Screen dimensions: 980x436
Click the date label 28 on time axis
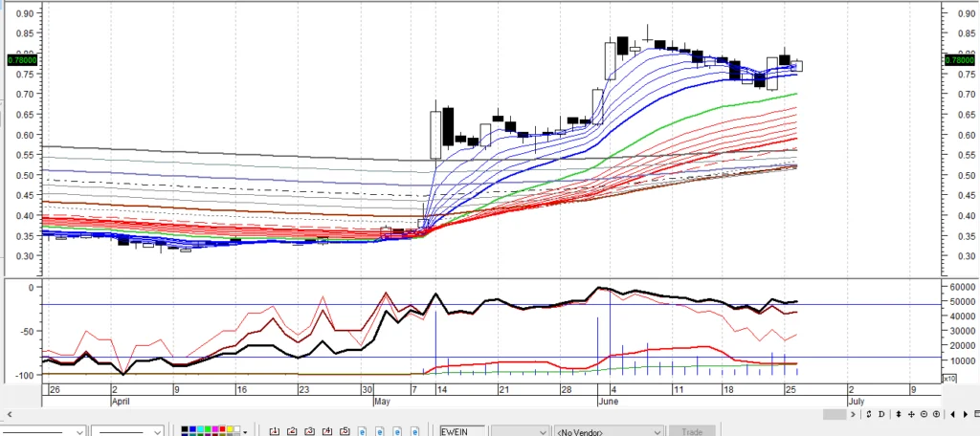(567, 390)
